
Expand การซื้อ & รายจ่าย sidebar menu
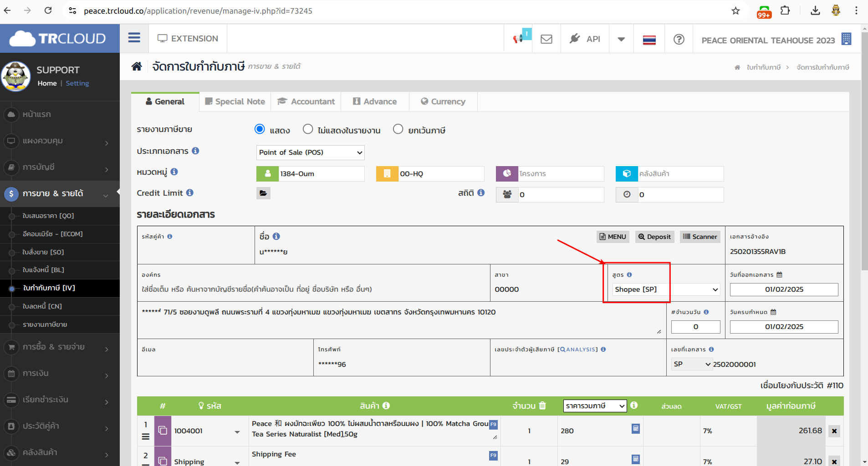(x=60, y=347)
